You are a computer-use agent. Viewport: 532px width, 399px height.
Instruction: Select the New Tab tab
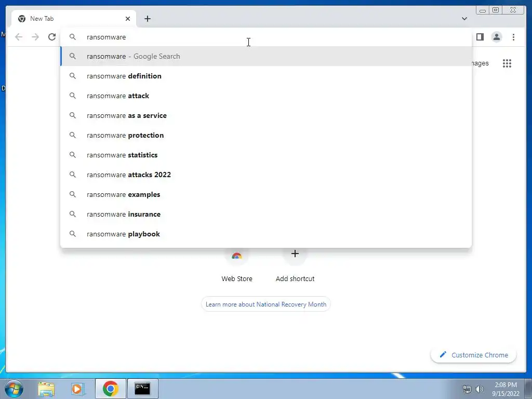click(74, 19)
